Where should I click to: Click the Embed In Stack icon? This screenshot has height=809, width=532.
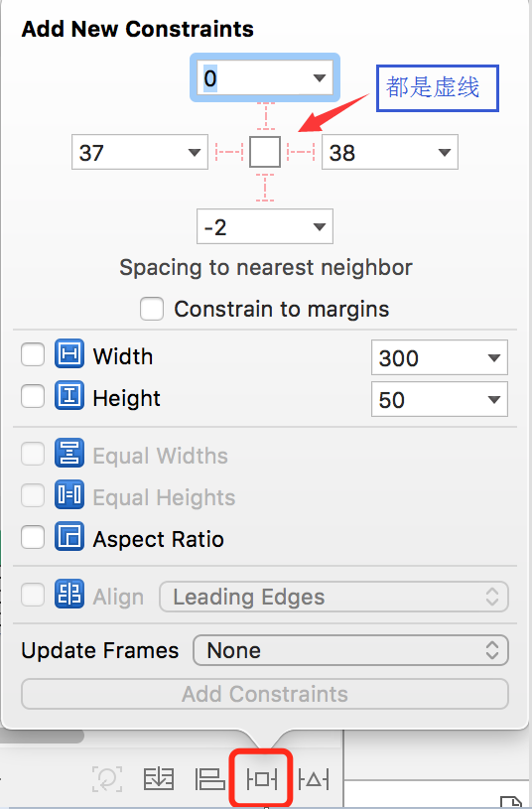click(159, 778)
